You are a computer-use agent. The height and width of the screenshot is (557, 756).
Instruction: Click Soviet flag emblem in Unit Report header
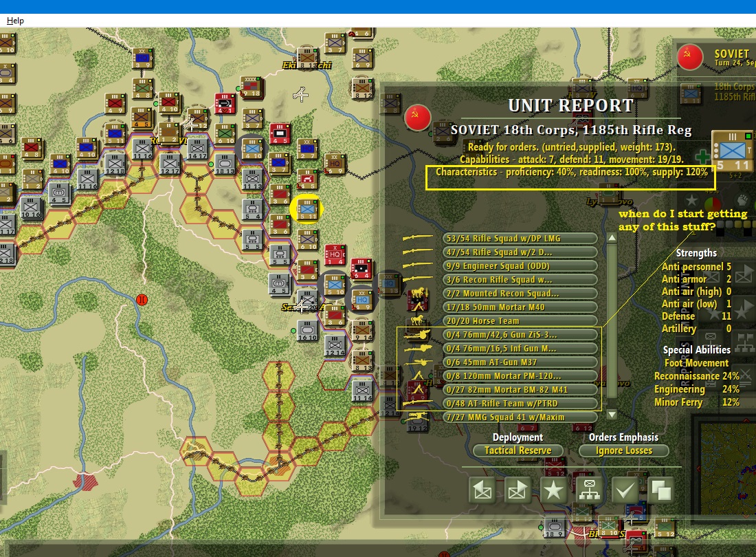click(418, 117)
